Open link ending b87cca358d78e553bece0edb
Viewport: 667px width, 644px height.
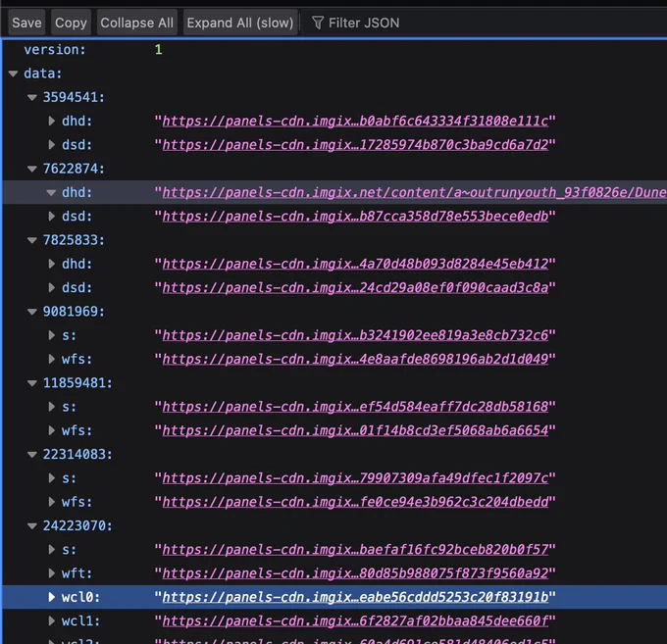(x=355, y=217)
